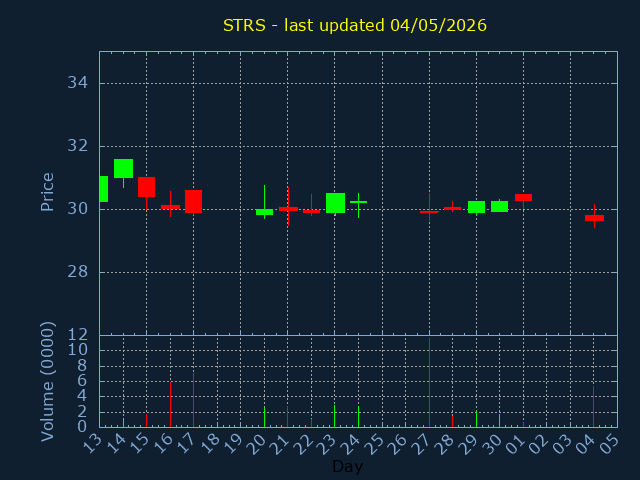
Task: Click the 4 volume tick label
Action: 82,396
